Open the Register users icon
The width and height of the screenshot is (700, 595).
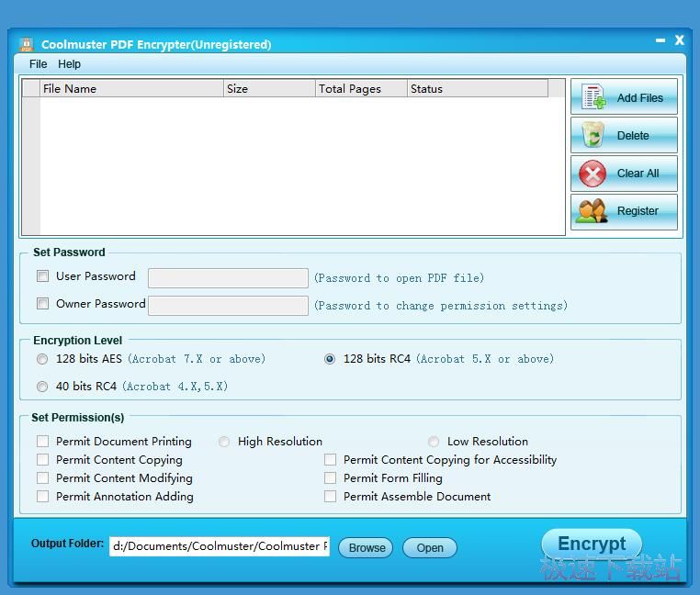click(x=593, y=211)
